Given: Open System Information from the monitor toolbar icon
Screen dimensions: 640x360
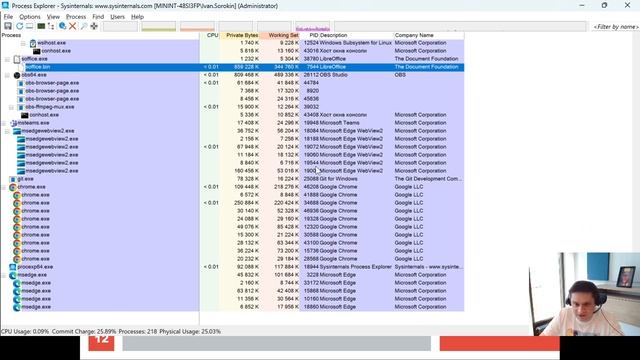Looking at the screenshot, I should [x=29, y=26].
